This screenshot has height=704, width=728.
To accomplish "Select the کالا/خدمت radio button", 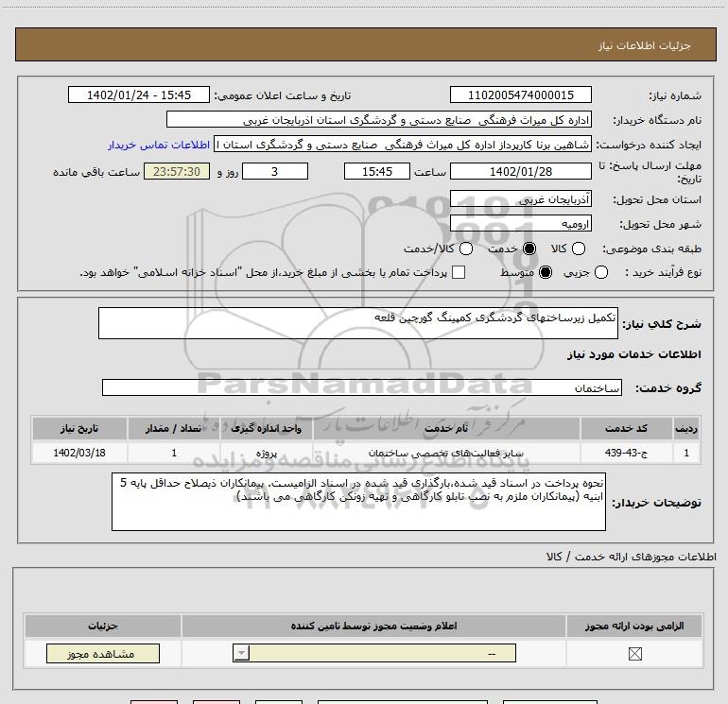I will point(466,249).
